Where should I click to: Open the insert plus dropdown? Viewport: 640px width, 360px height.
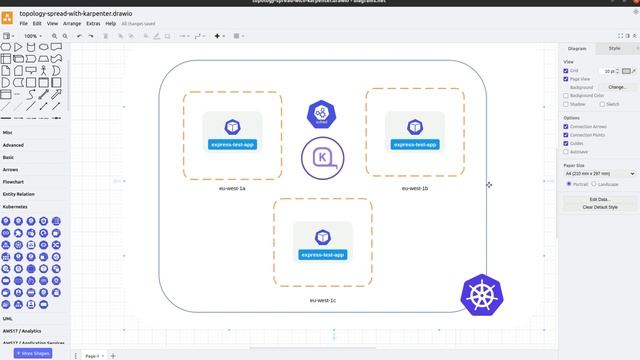pos(220,36)
